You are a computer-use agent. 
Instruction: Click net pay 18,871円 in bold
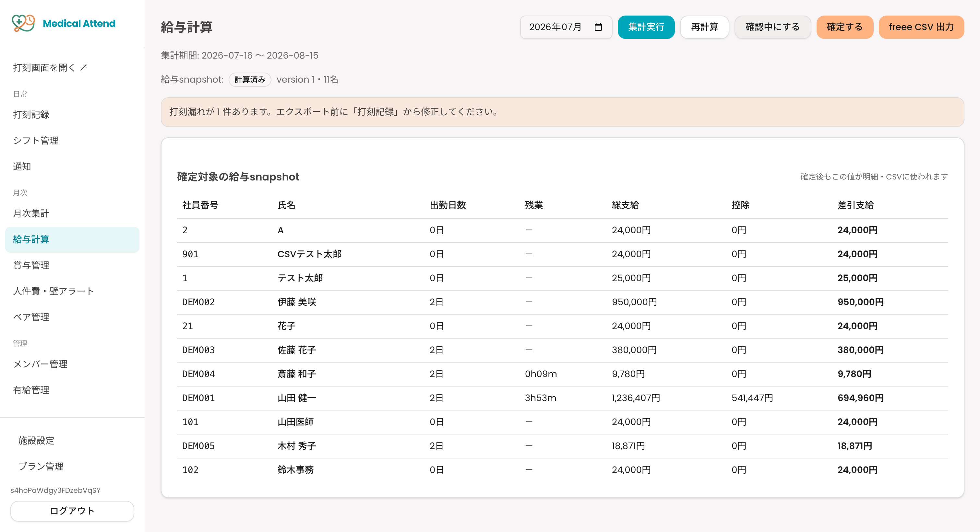(x=855, y=446)
